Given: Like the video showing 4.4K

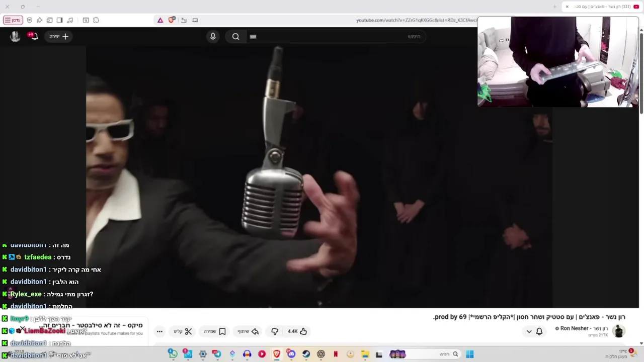Looking at the screenshot, I should pos(297,331).
